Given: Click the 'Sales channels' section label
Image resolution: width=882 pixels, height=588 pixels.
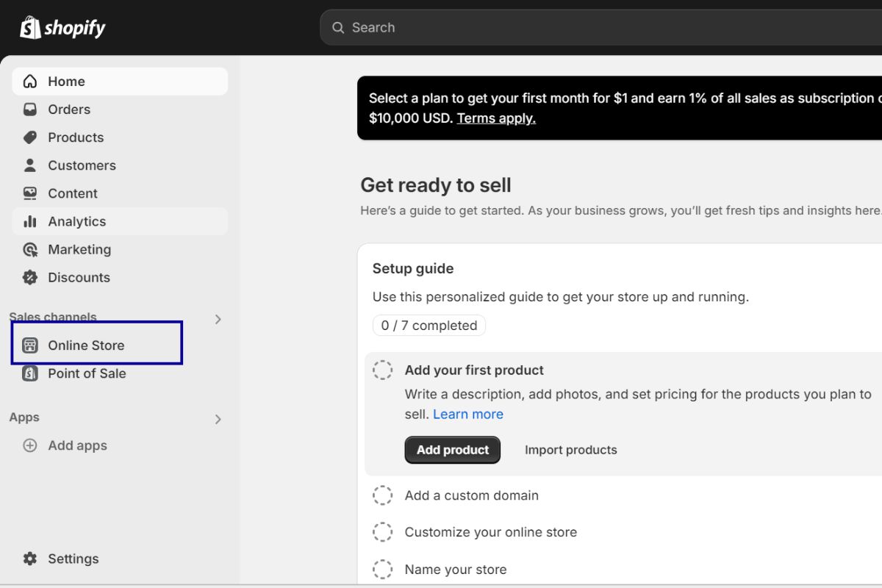Looking at the screenshot, I should 53,317.
